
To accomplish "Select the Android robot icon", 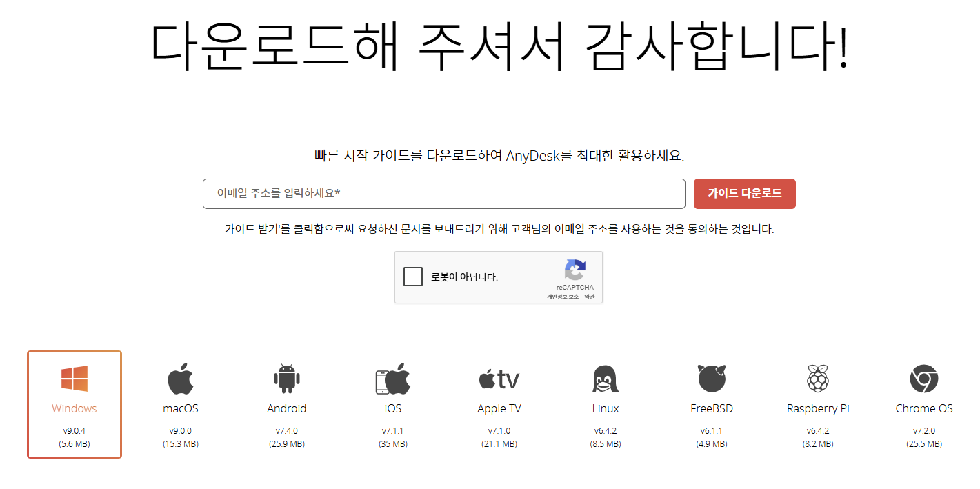I will (287, 379).
